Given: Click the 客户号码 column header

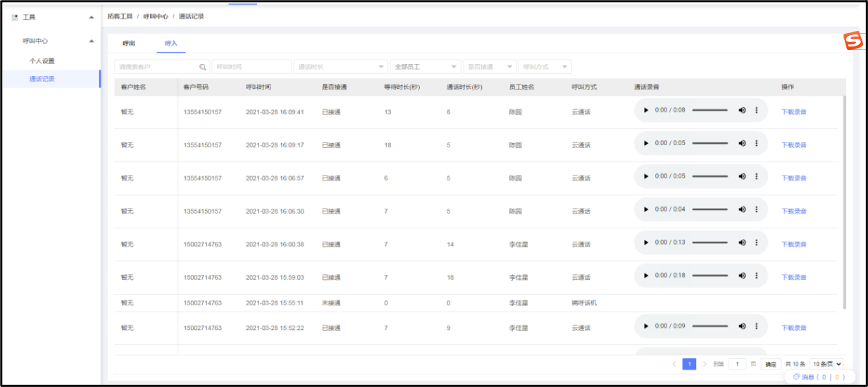Looking at the screenshot, I should click(x=196, y=87).
